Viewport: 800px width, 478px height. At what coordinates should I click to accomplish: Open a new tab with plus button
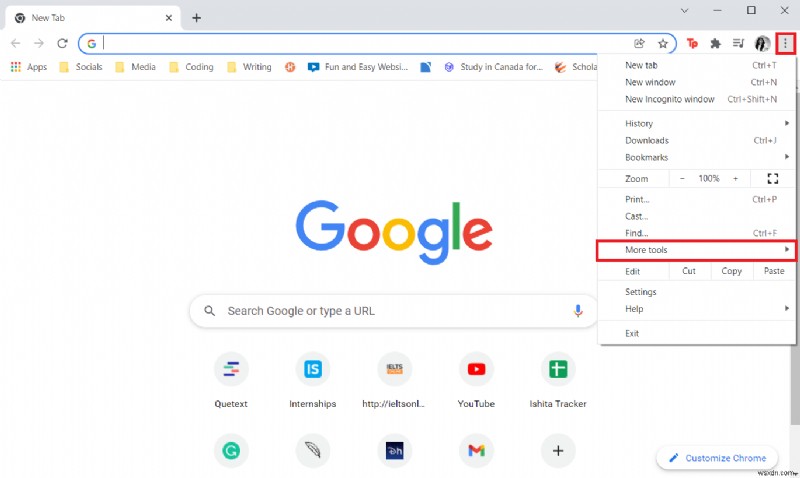[x=196, y=18]
